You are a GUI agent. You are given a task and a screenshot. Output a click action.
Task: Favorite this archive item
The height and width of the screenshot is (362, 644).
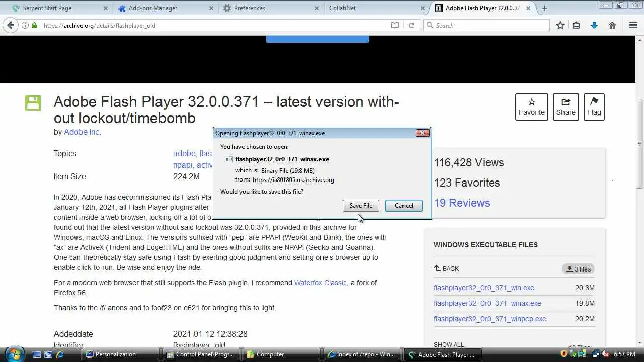[532, 107]
